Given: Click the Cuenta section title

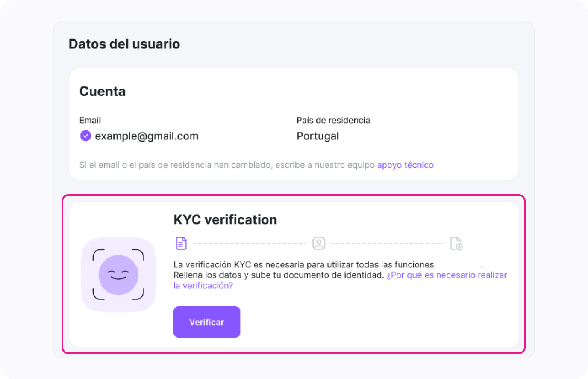Looking at the screenshot, I should click(x=103, y=91).
